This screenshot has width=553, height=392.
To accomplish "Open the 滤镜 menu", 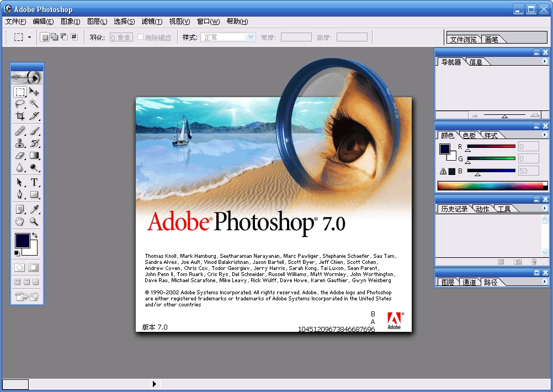I will point(152,22).
